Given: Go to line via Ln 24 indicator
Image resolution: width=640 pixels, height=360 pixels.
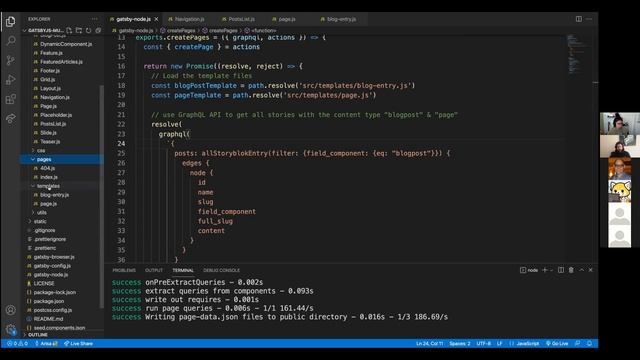Looking at the screenshot, I should click(429, 344).
